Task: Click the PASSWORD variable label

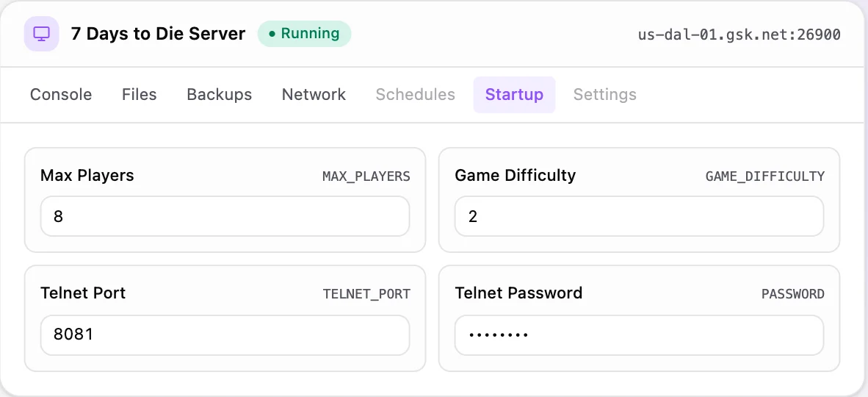Action: click(x=792, y=294)
